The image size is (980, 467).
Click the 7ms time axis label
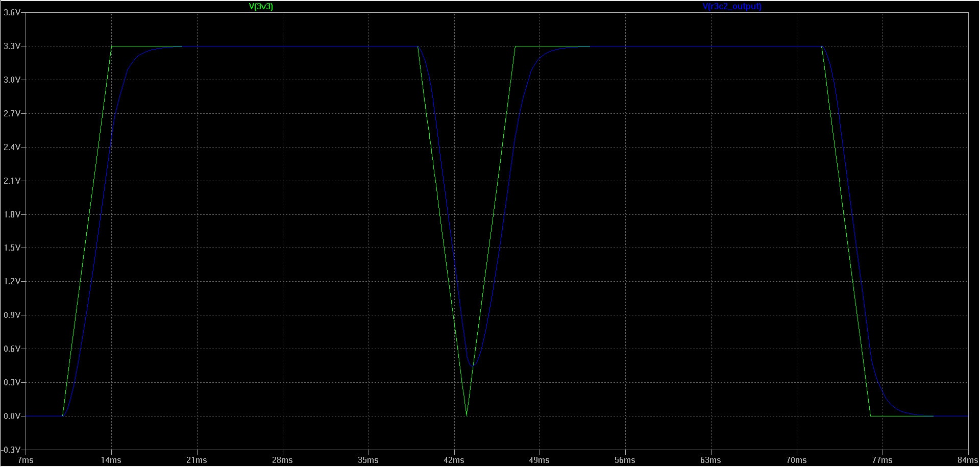click(x=26, y=460)
